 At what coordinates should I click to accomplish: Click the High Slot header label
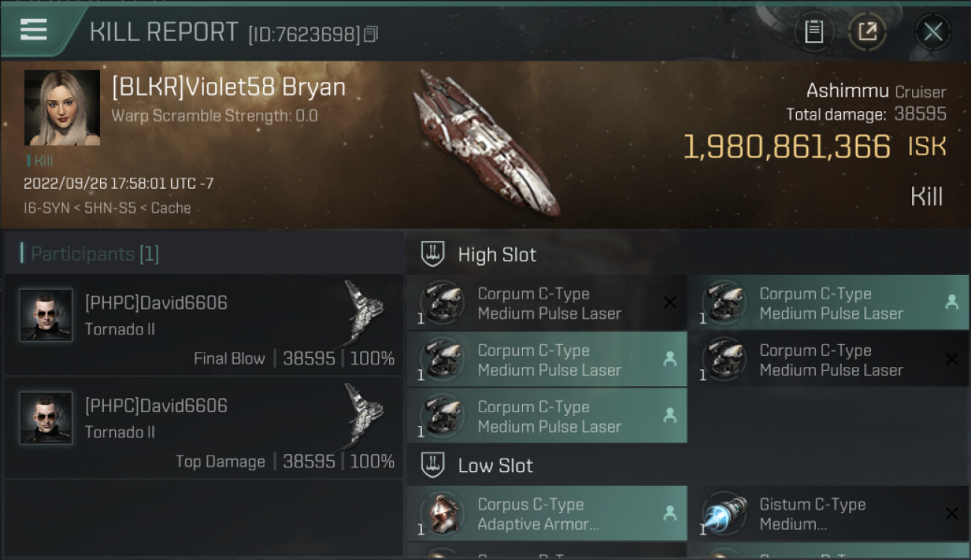pos(497,255)
